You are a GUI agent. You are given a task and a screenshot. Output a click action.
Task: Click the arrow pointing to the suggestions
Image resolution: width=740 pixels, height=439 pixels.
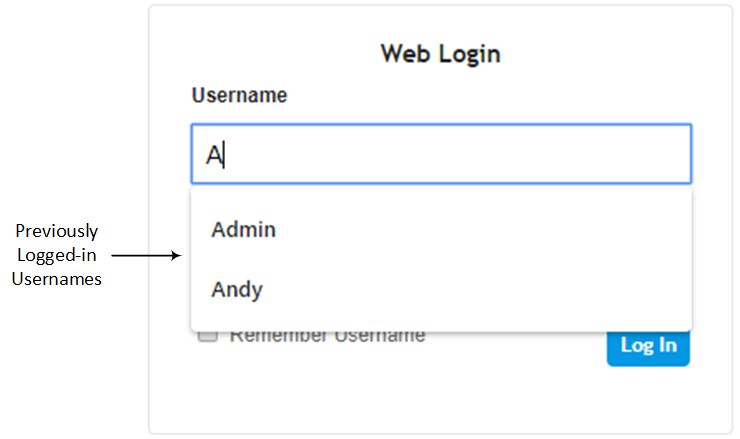pyautogui.click(x=145, y=255)
